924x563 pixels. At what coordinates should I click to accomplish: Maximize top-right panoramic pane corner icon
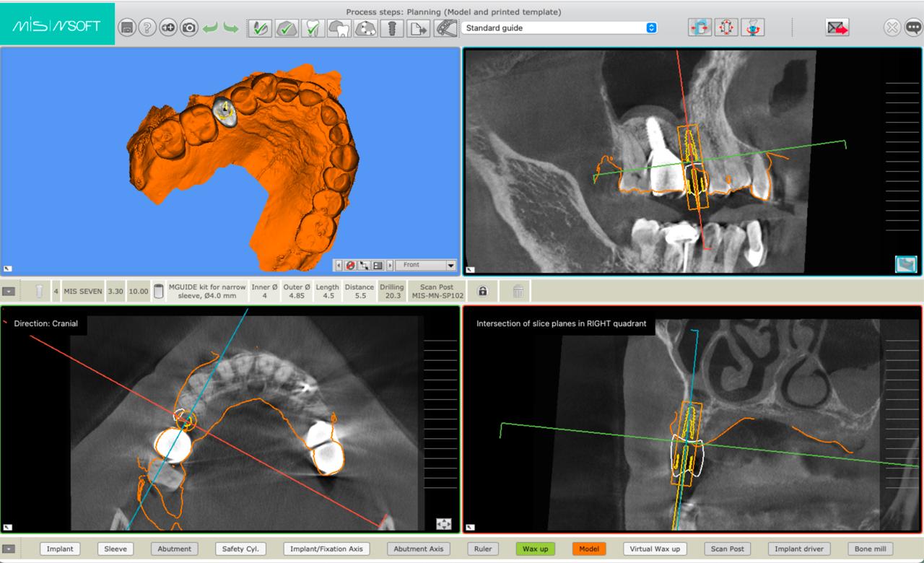471,269
